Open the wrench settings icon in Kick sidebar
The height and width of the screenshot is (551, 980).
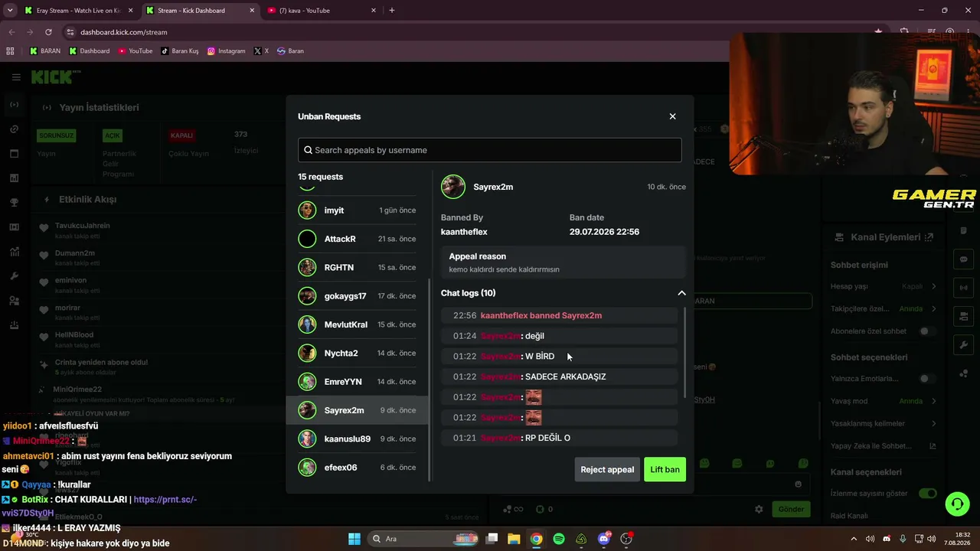coord(15,276)
